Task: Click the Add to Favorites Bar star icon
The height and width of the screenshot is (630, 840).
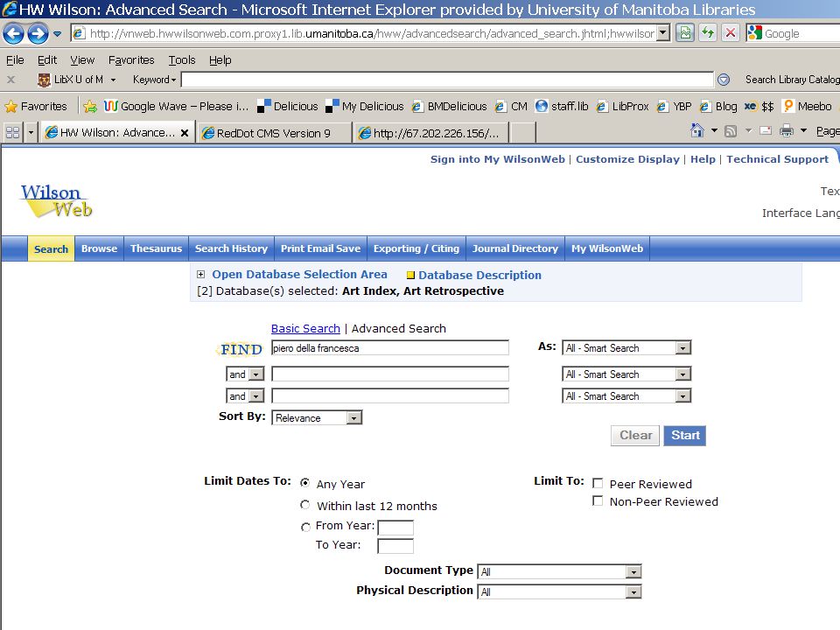Action: [x=90, y=106]
